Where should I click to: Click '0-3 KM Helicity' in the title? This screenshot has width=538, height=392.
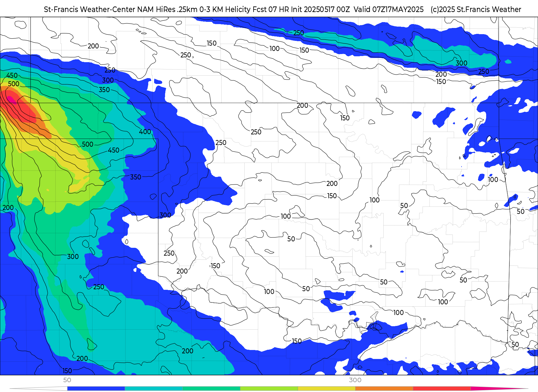click(x=225, y=10)
